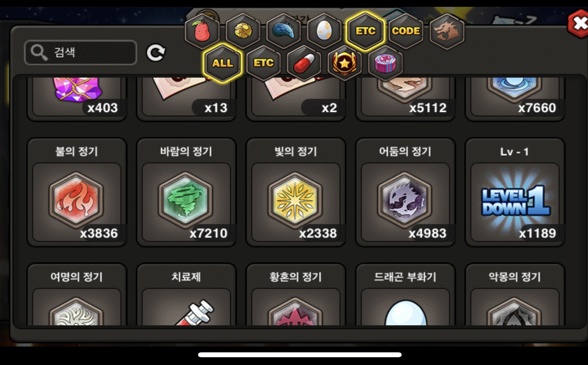
Task: Select the 빛의 정기 light essence item
Action: tap(296, 192)
